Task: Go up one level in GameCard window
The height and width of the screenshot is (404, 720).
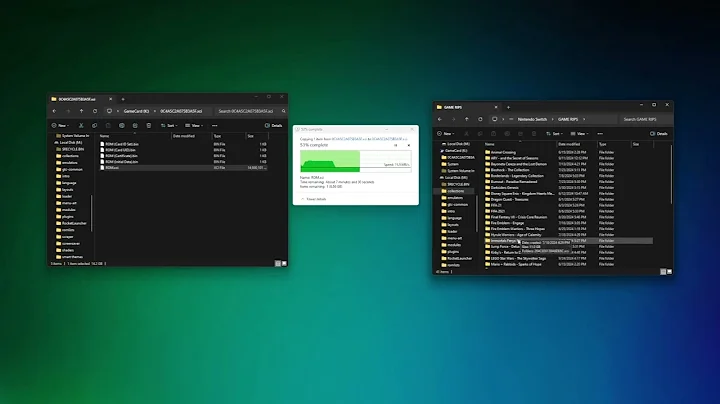Action: [81, 111]
